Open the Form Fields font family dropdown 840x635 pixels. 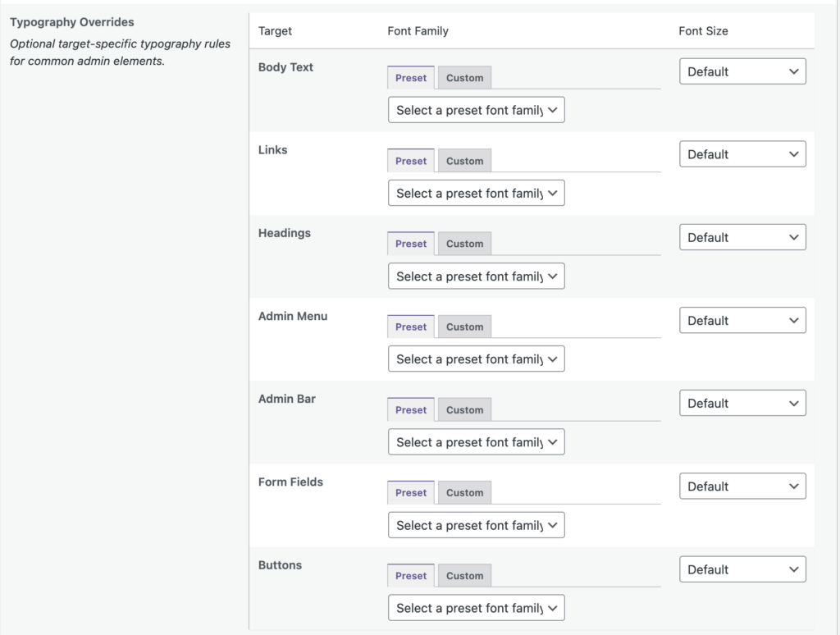coord(476,524)
